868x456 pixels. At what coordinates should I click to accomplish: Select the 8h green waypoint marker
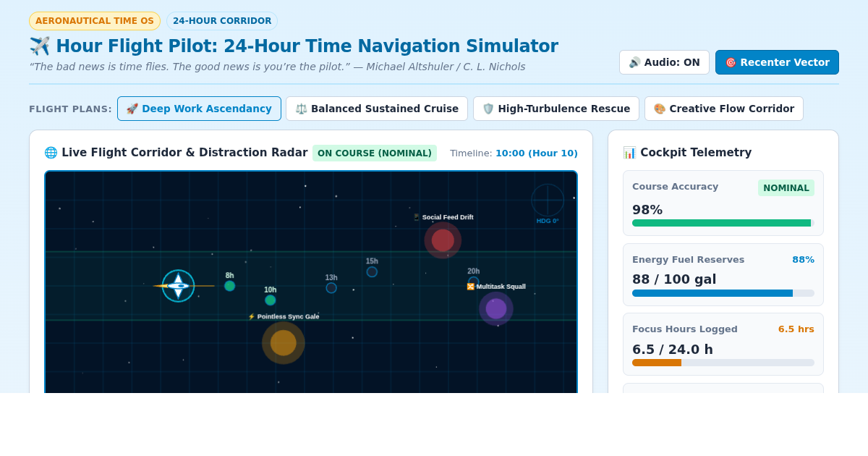click(x=229, y=286)
